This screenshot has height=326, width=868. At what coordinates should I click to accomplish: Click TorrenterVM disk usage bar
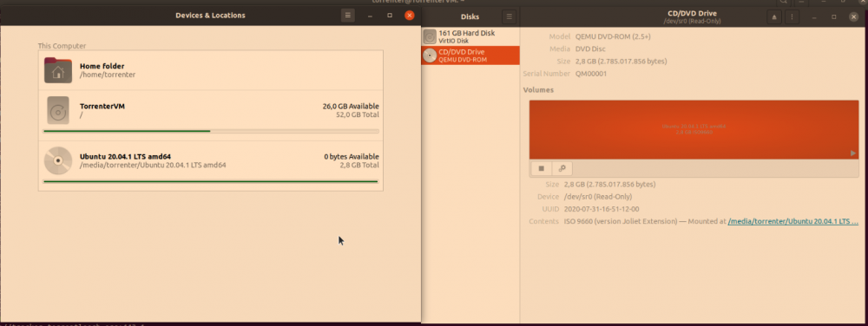(211, 131)
